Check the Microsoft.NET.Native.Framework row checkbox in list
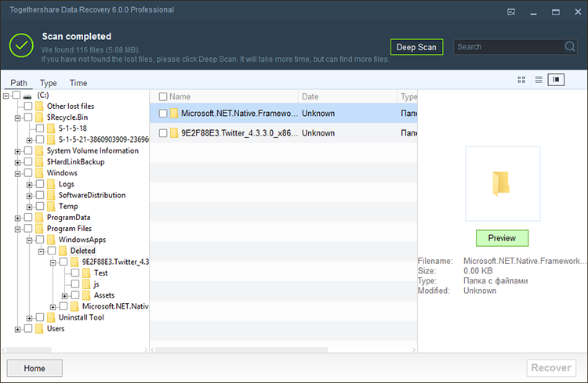 163,113
